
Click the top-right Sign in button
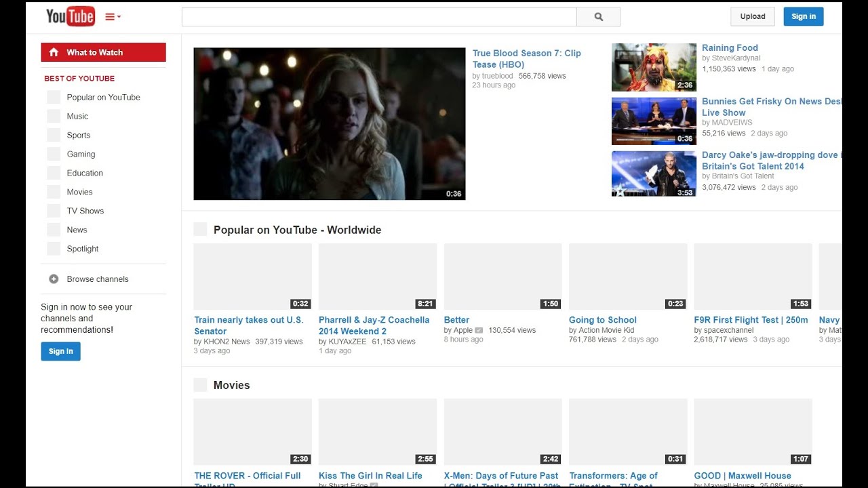point(804,16)
